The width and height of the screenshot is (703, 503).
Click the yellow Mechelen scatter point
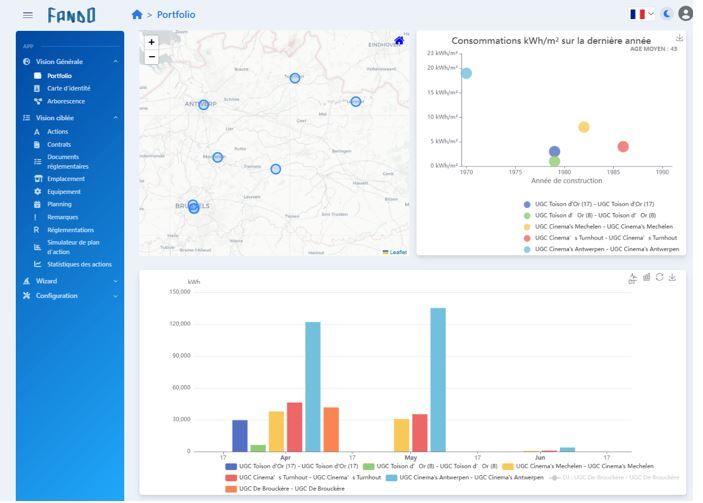[x=584, y=127]
